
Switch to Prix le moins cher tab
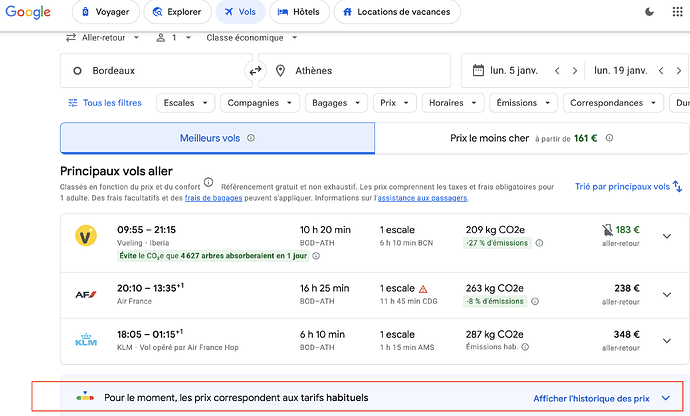click(x=532, y=138)
